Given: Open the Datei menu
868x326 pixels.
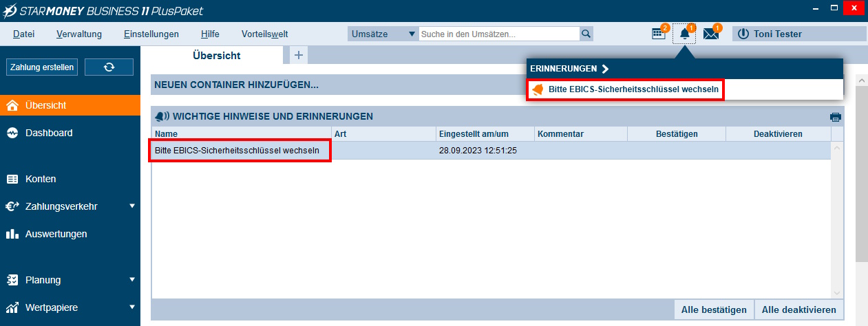Looking at the screenshot, I should pyautogui.click(x=24, y=34).
